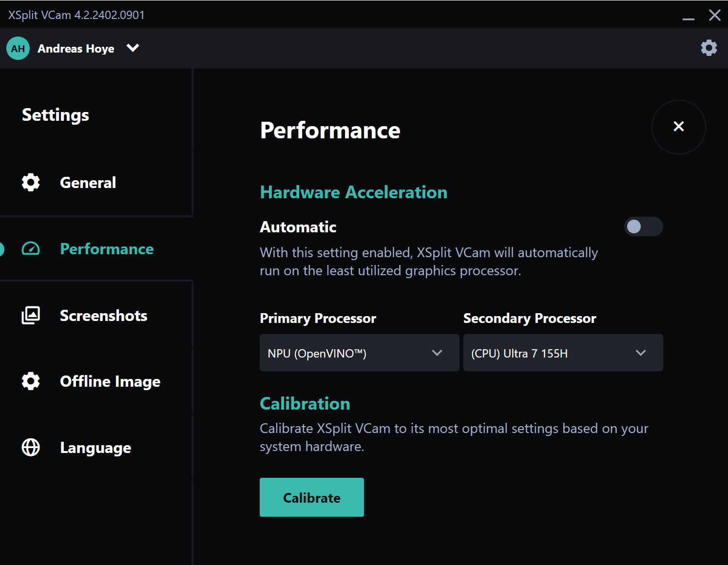728x565 pixels.
Task: Click the Language globe icon
Action: 31,447
